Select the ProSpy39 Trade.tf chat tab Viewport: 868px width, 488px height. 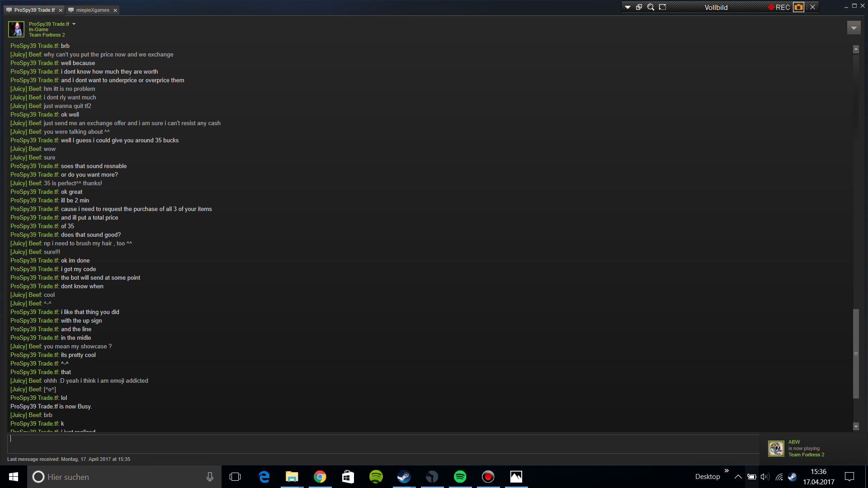(34, 10)
